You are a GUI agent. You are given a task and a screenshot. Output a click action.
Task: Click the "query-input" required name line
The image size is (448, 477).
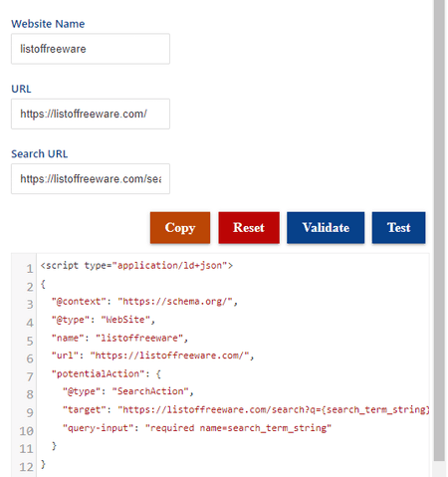pyautogui.click(x=197, y=428)
